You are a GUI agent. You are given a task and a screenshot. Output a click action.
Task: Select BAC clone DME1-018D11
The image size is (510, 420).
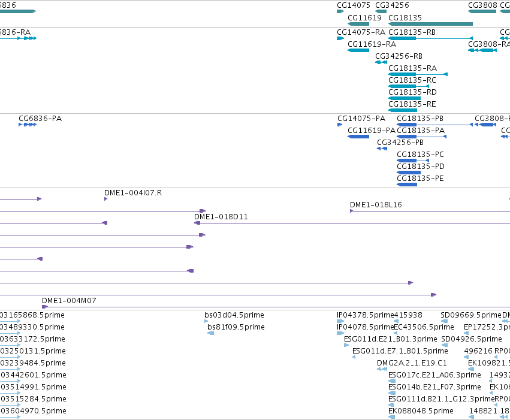pyautogui.click(x=221, y=217)
